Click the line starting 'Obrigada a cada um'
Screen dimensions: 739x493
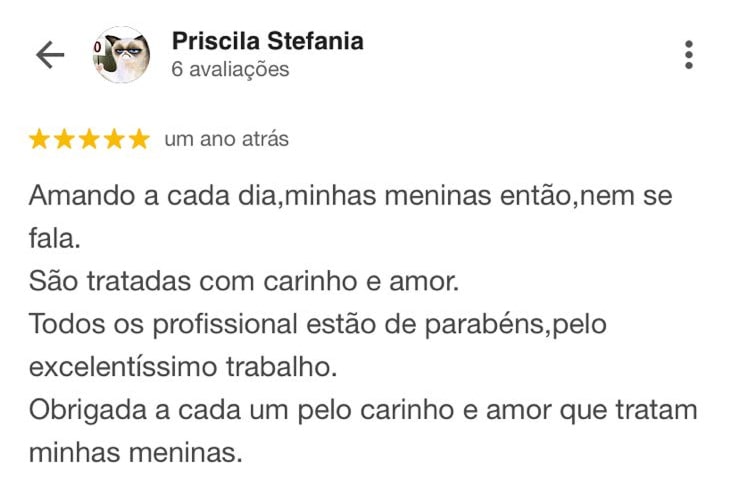362,410
